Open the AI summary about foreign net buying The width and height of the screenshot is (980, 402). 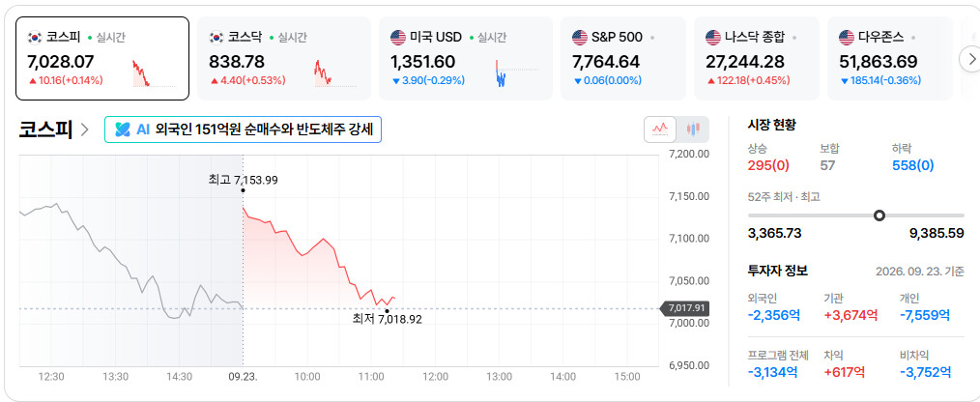[243, 129]
